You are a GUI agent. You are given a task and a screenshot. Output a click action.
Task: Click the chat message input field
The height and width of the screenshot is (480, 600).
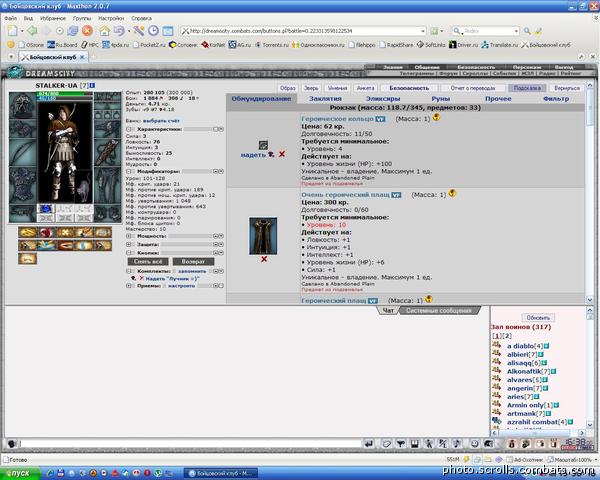click(191, 444)
